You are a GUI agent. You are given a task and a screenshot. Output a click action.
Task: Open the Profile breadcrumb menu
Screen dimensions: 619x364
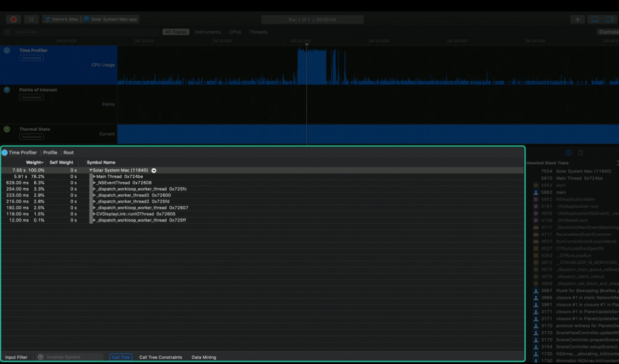pyautogui.click(x=50, y=153)
